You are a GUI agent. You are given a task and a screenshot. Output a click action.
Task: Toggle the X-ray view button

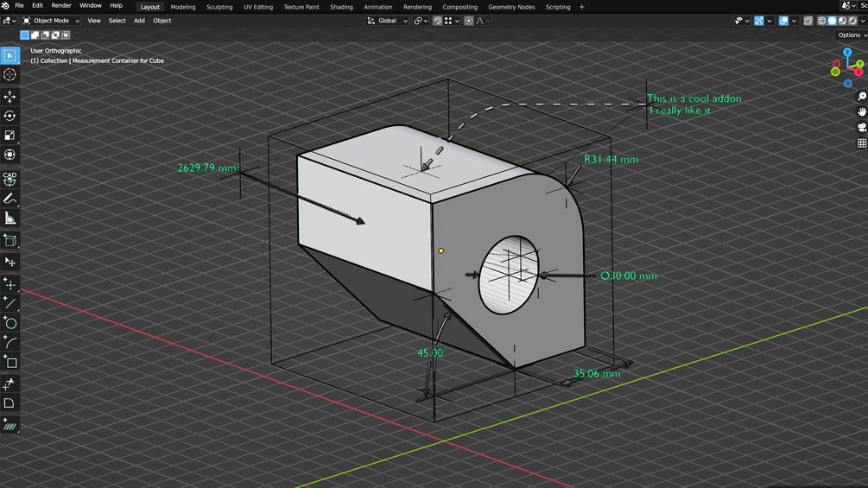pyautogui.click(x=808, y=21)
